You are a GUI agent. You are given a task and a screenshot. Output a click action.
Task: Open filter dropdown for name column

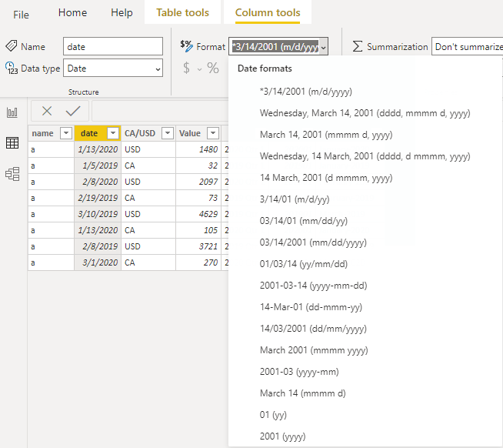pyautogui.click(x=66, y=133)
